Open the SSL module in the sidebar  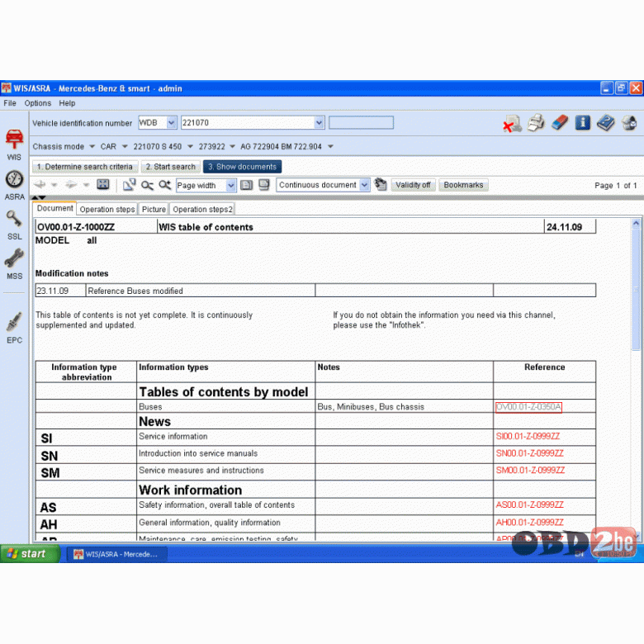click(x=14, y=225)
